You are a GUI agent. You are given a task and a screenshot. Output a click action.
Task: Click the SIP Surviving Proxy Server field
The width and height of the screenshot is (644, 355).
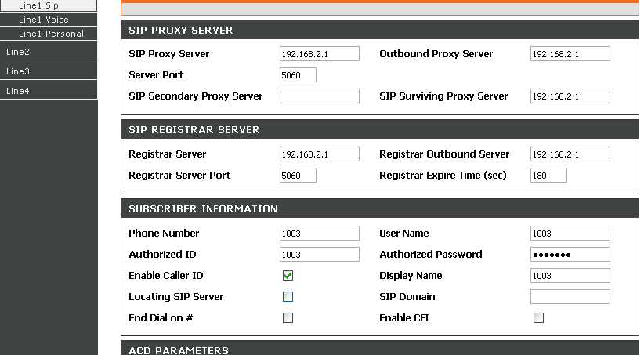[570, 96]
